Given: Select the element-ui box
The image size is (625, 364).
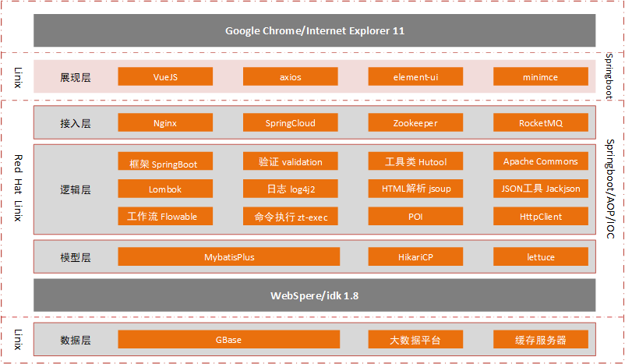Looking at the screenshot, I should (415, 76).
